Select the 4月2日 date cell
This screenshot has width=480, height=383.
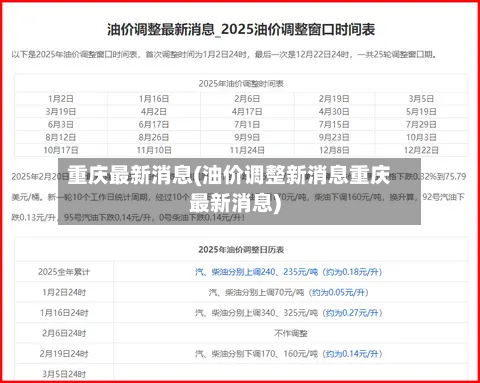[154, 111]
